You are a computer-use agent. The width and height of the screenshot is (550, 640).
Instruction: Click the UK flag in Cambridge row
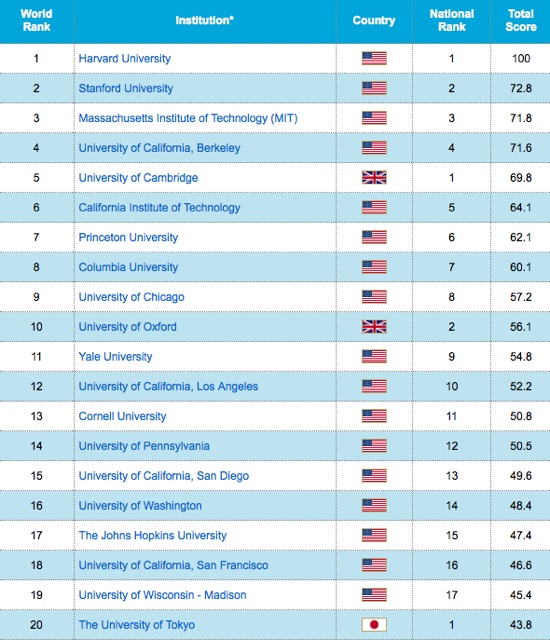click(374, 178)
